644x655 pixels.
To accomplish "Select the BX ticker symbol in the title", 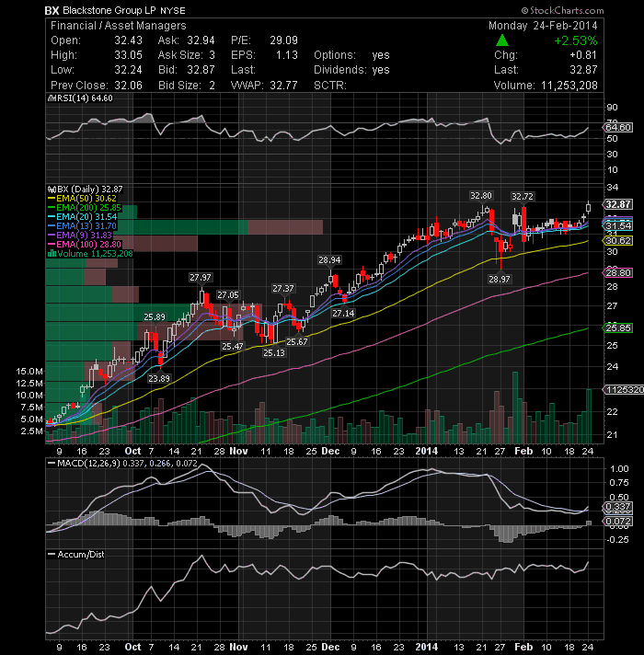I will 52,10.
